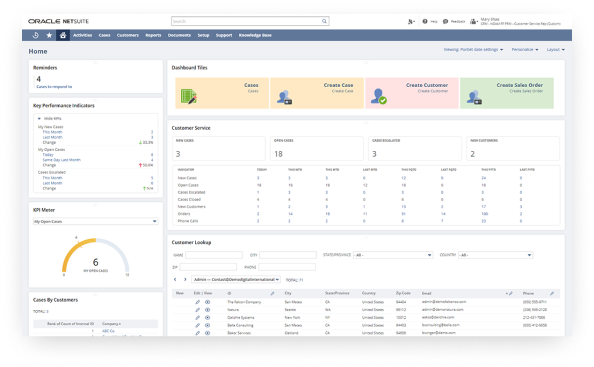Click the Zip Code column header

(403, 294)
